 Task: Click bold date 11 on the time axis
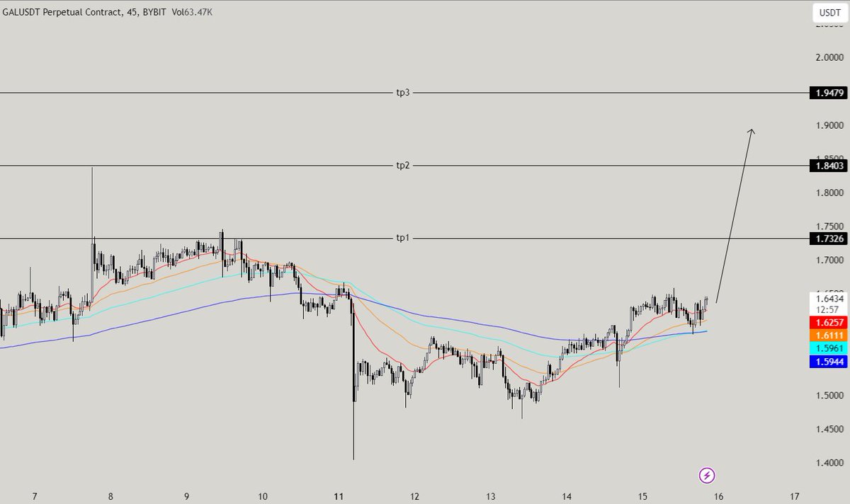tap(339, 496)
